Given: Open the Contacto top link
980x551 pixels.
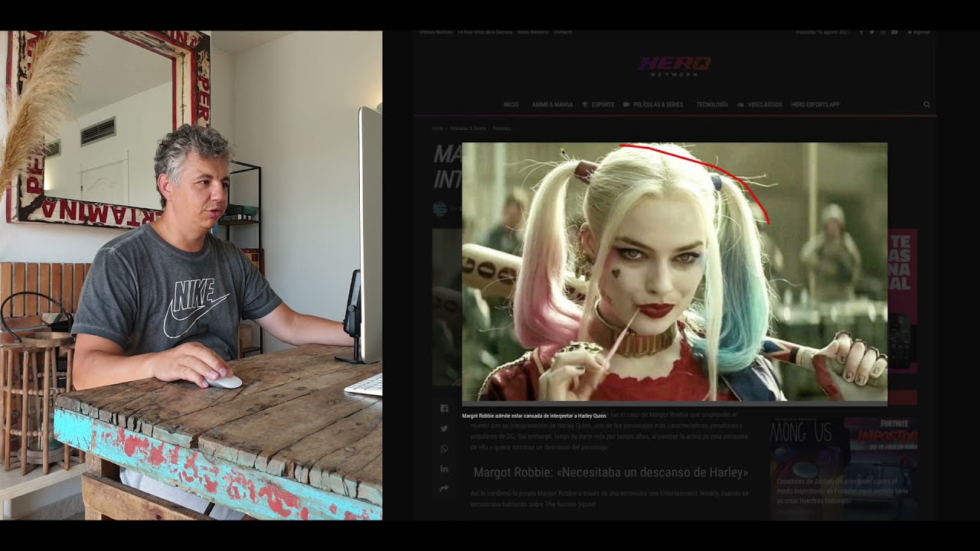Looking at the screenshot, I should click(563, 32).
